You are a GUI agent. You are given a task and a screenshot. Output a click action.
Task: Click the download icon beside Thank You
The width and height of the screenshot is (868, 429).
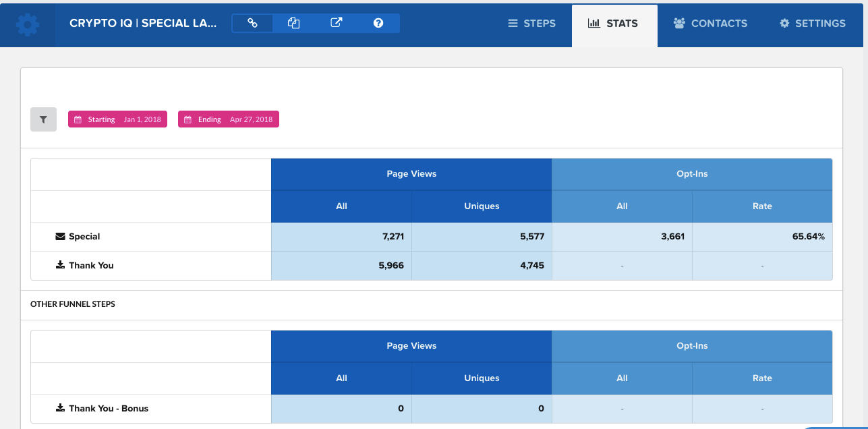(60, 265)
